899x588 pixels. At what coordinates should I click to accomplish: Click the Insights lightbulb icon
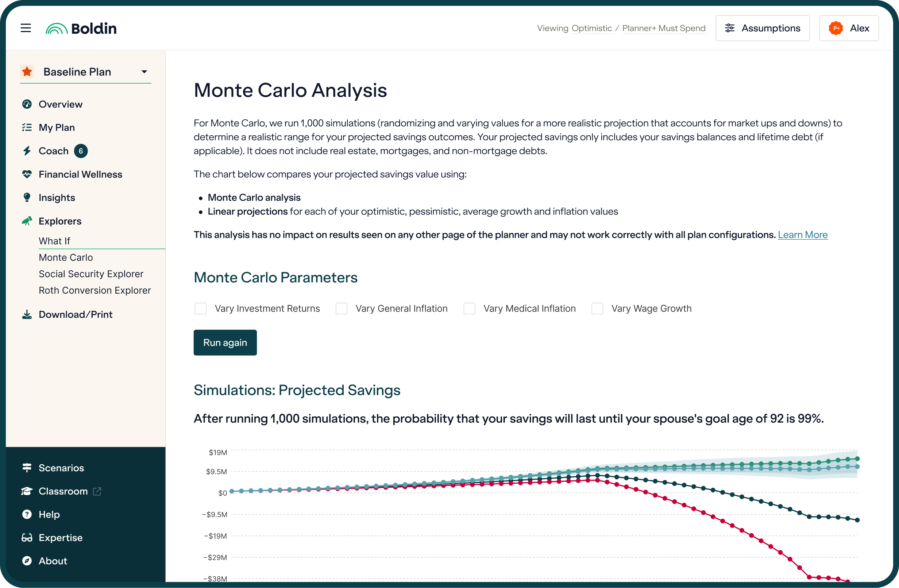click(x=27, y=197)
